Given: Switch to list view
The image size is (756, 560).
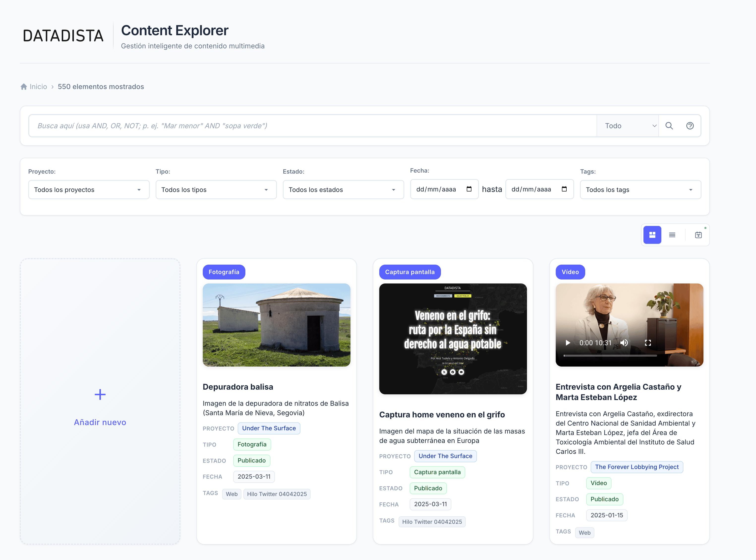Looking at the screenshot, I should pos(672,235).
